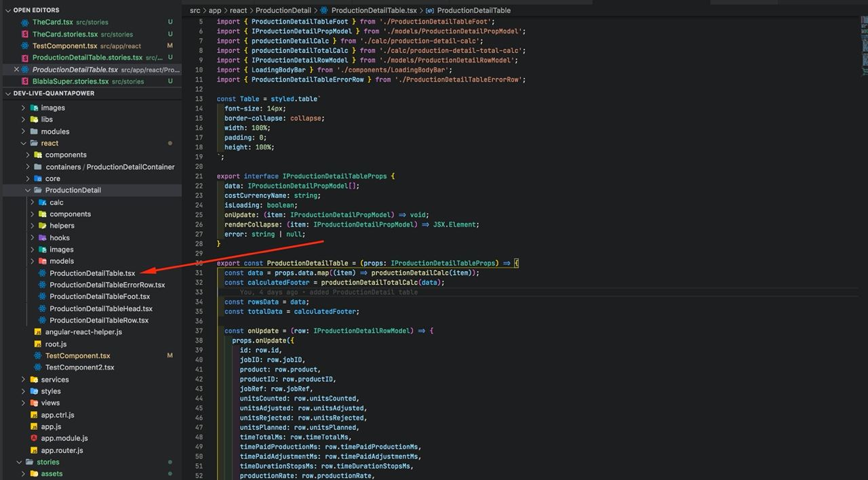
Task: Open TestComponent2.tsx in the file tree
Action: pos(80,367)
